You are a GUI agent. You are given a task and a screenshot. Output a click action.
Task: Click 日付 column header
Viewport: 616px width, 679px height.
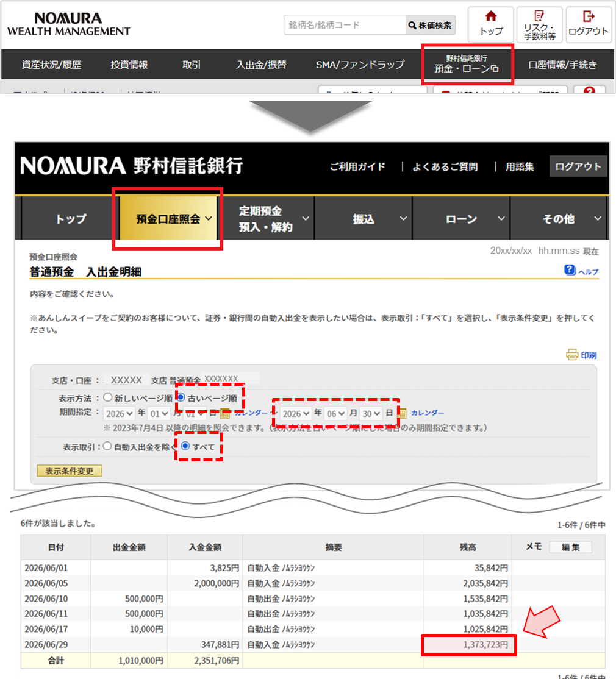tap(56, 547)
